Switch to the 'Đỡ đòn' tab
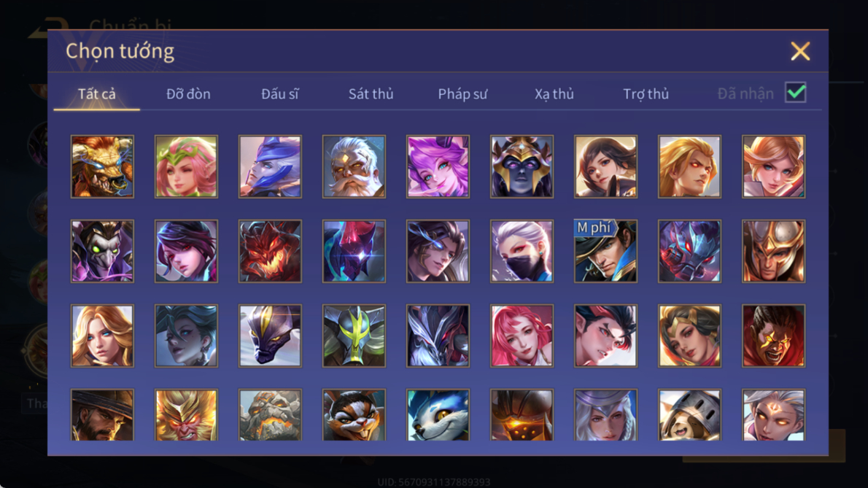 tap(188, 94)
